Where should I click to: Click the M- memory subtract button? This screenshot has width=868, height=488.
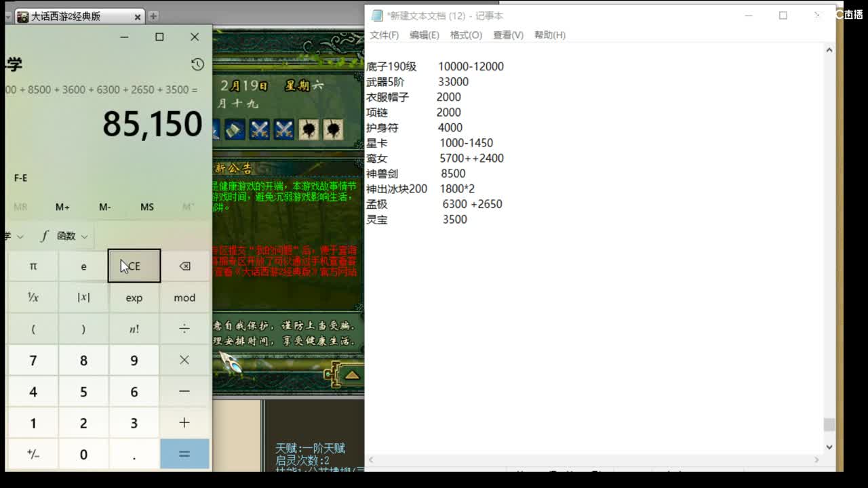(104, 207)
